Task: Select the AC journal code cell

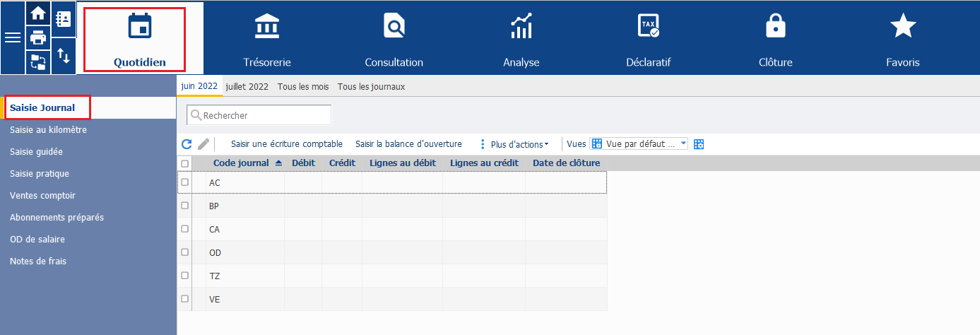Action: 244,182
